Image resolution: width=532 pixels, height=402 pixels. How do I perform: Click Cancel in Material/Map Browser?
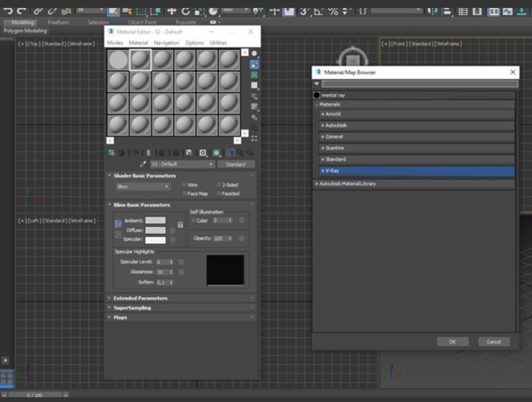(494, 341)
